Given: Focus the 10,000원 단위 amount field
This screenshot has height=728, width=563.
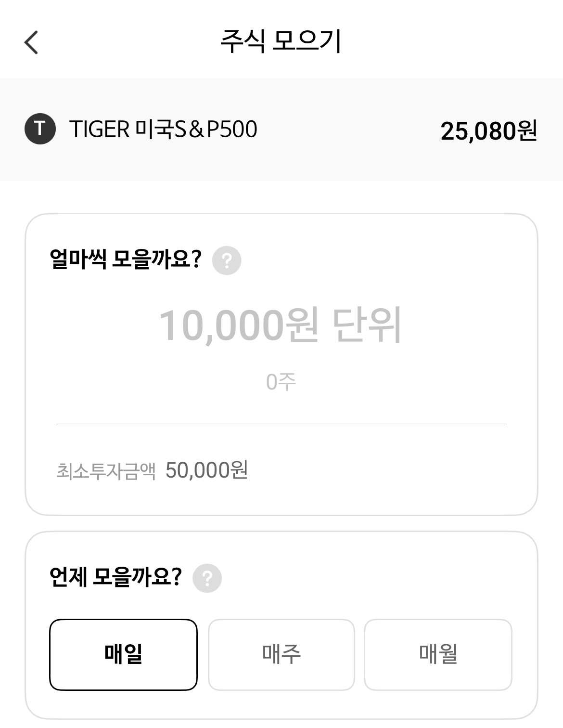Looking at the screenshot, I should pyautogui.click(x=281, y=326).
